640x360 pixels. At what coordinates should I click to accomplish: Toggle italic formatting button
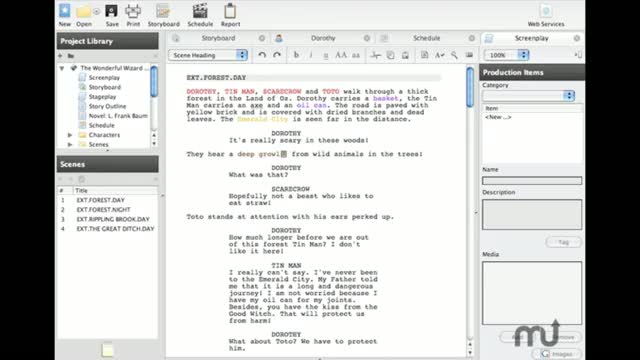(x=311, y=55)
